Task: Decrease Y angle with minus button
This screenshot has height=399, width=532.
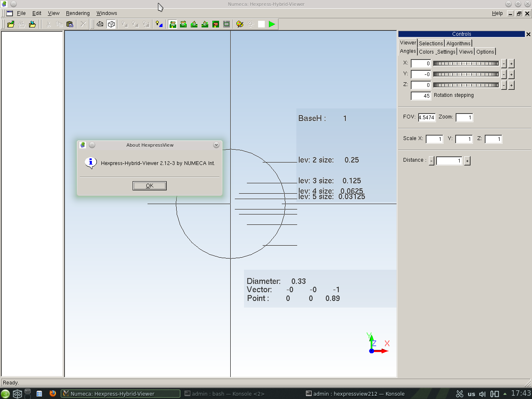Action: pyautogui.click(x=504, y=74)
